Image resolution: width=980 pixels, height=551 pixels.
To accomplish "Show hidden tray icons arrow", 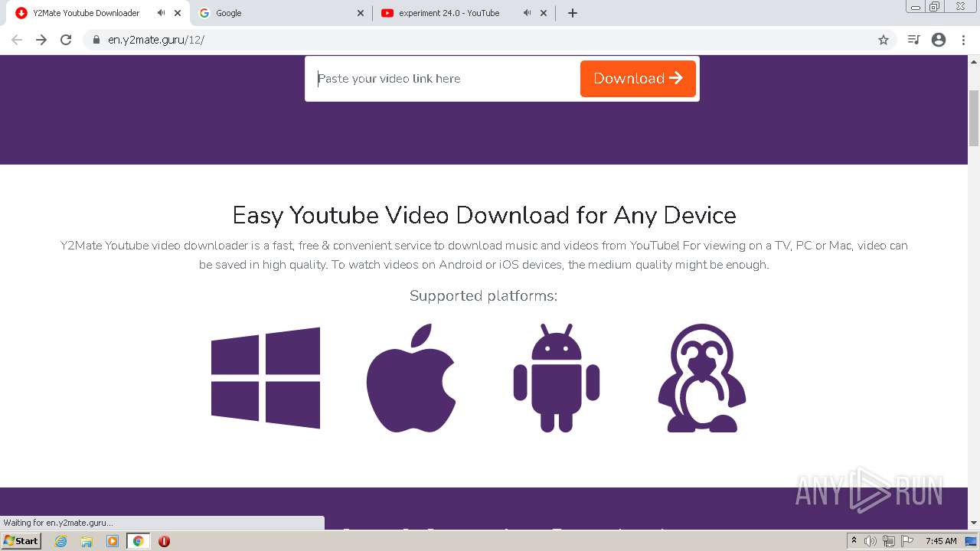I will click(x=854, y=541).
